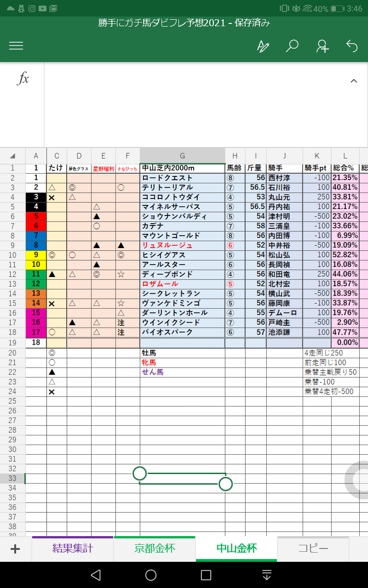Select cell ディープボンド
Viewport: 368px width, 588px height.
click(x=183, y=274)
